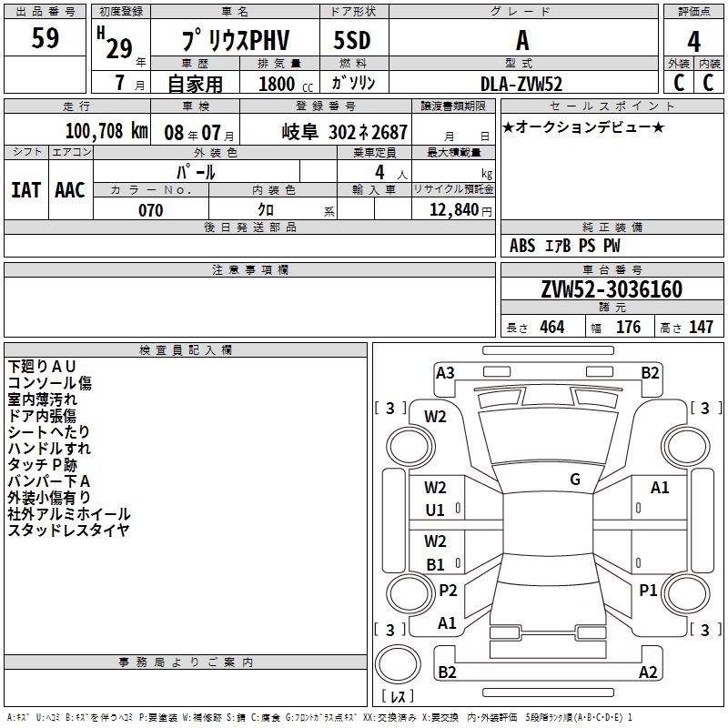Click the P2 paint marker on diagram
Viewport: 728px width, 728px height.
point(448,591)
